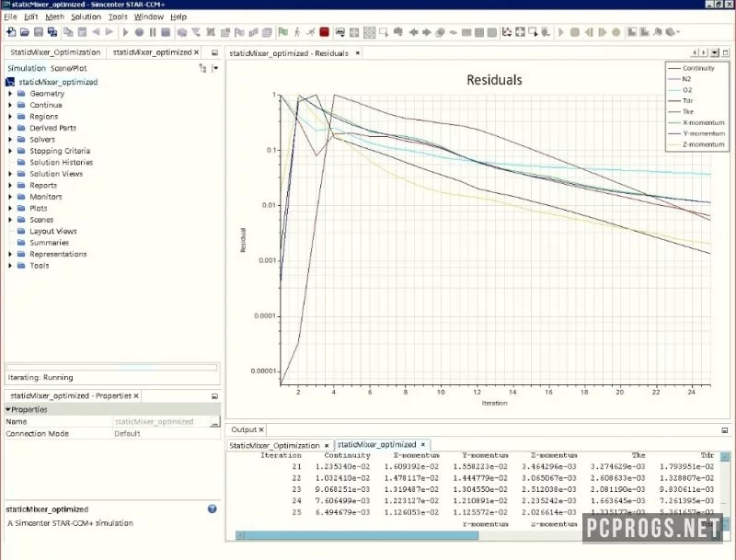Screen dimensions: 736x560
Task: Close the staticMixer_optimized simulation tab
Action: pyautogui.click(x=196, y=52)
